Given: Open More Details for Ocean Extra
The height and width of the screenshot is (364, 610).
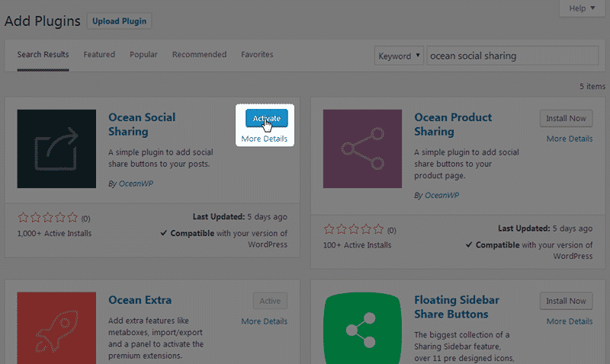Looking at the screenshot, I should 264,321.
